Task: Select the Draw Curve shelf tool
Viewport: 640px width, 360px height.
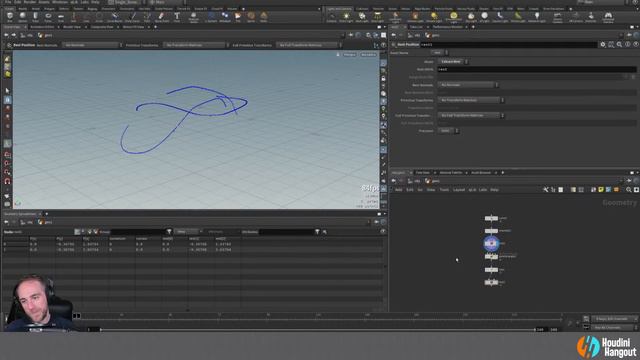Action: 132,17
